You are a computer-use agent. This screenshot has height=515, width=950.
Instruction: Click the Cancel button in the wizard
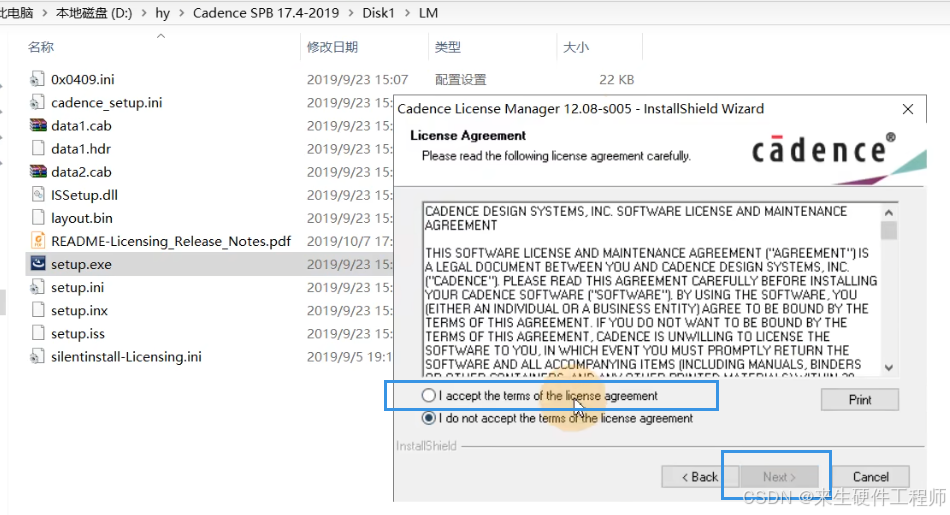[x=871, y=477]
